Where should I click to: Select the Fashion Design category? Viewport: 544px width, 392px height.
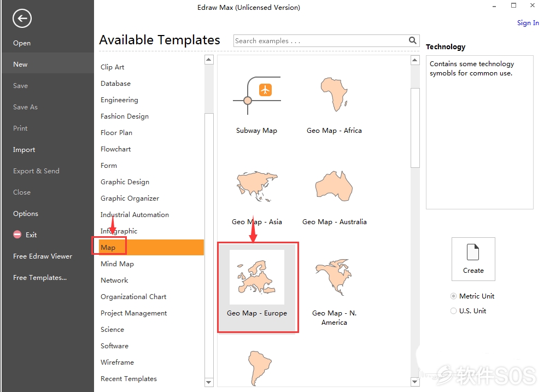pos(125,116)
